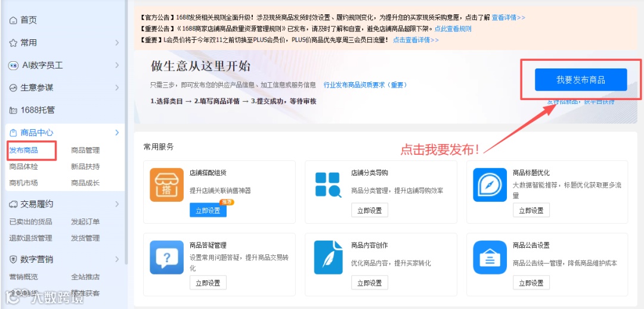Expand the 生意参谋 menu chevron
Image resolution: width=644 pixels, height=309 pixels.
coord(117,88)
